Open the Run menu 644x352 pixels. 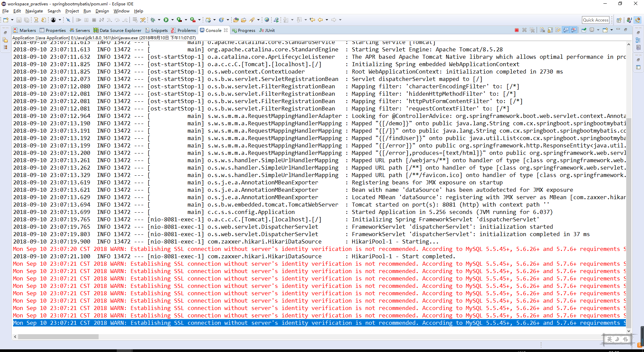point(87,11)
